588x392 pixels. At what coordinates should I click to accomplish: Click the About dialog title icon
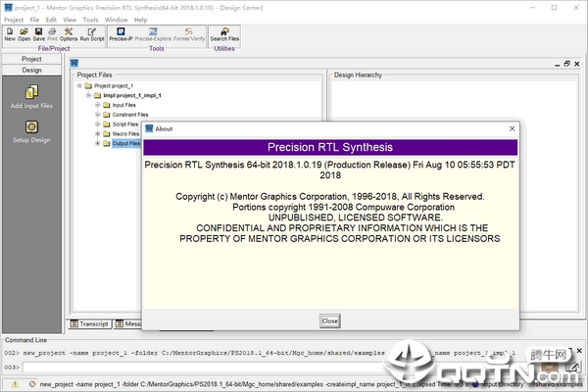pyautogui.click(x=149, y=128)
